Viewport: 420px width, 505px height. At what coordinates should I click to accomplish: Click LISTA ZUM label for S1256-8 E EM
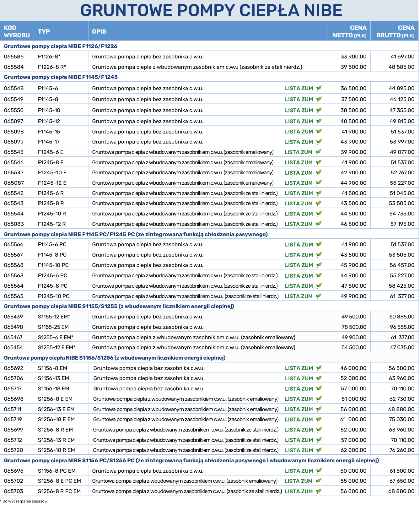pos(299,399)
